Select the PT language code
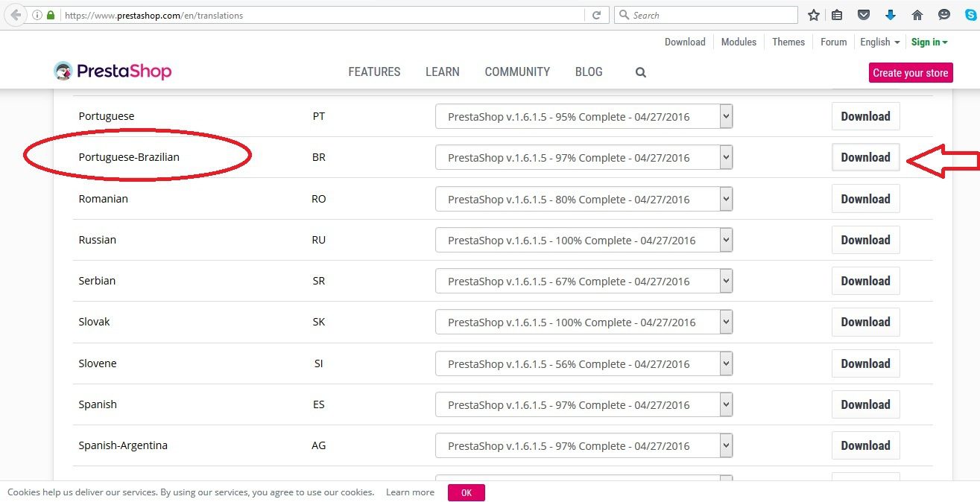The height and width of the screenshot is (502, 980). click(x=319, y=116)
